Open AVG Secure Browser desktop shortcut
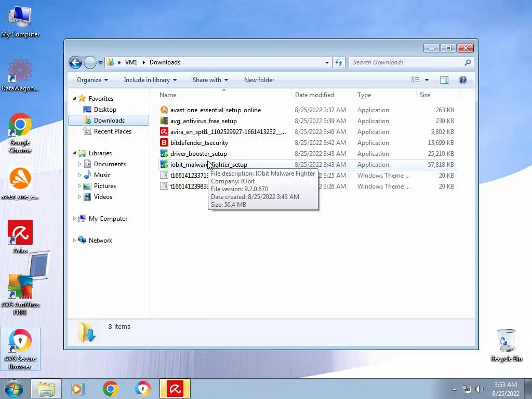 coord(20,349)
